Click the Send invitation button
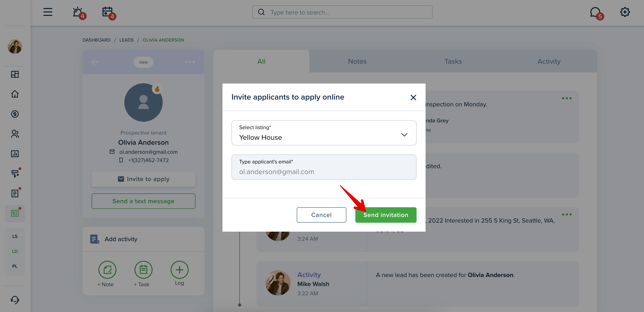Image resolution: width=644 pixels, height=312 pixels. 386,215
